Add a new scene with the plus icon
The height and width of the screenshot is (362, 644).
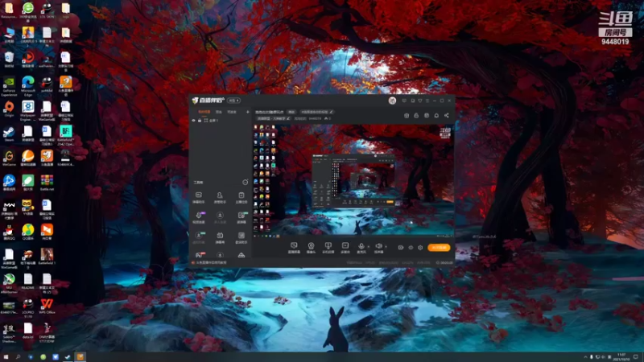(248, 112)
